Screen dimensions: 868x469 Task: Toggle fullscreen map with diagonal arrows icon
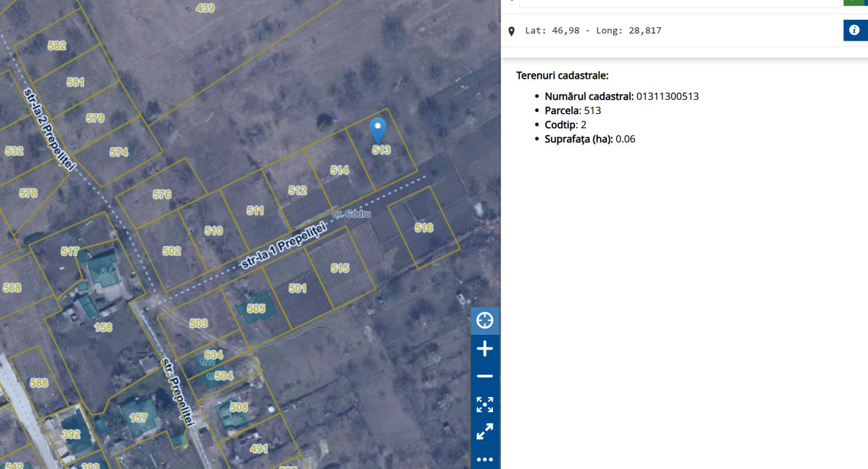(x=485, y=432)
